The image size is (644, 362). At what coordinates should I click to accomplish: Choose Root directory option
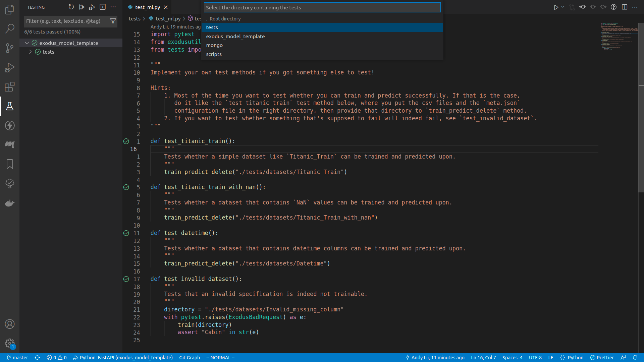click(x=322, y=19)
